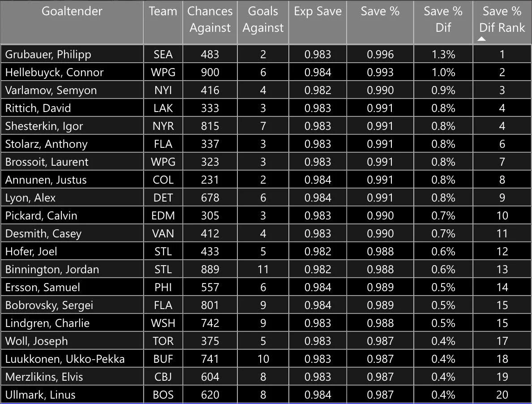Sort by the Goaltender column header
Image resolution: width=532 pixels, height=404 pixels.
pos(72,12)
